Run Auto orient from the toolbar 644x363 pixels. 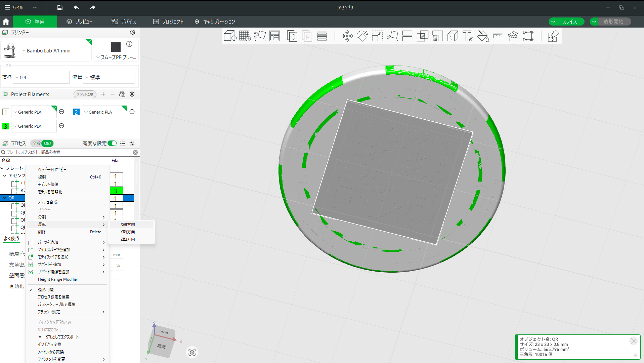pyautogui.click(x=260, y=36)
